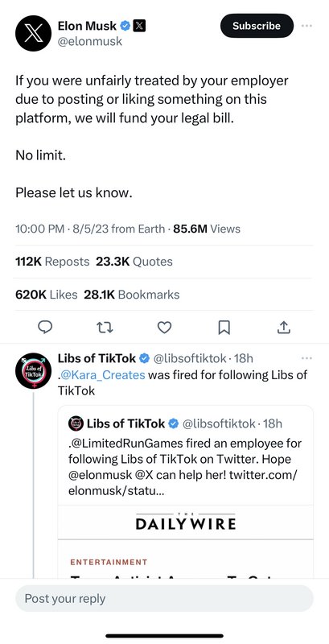Tap the X affiliate badge next to name
This screenshot has height=644, width=329.
point(139,26)
